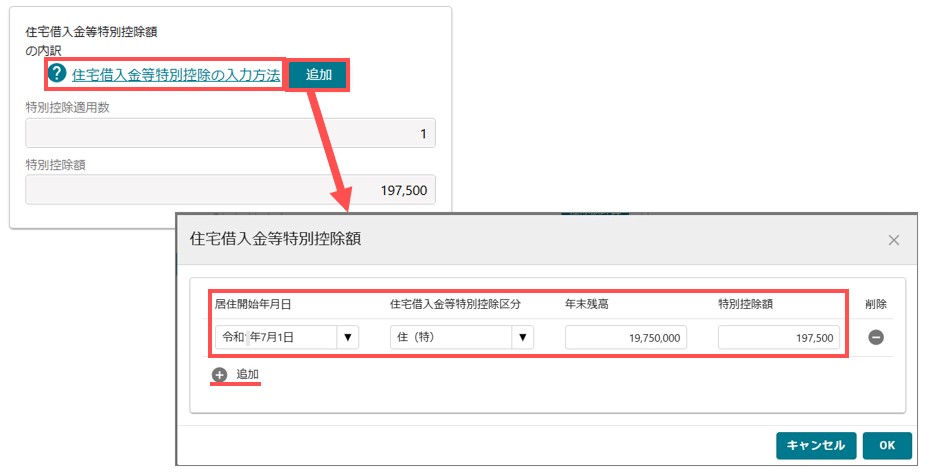Confirm with the OK button
This screenshot has width=925, height=475.
887,445
